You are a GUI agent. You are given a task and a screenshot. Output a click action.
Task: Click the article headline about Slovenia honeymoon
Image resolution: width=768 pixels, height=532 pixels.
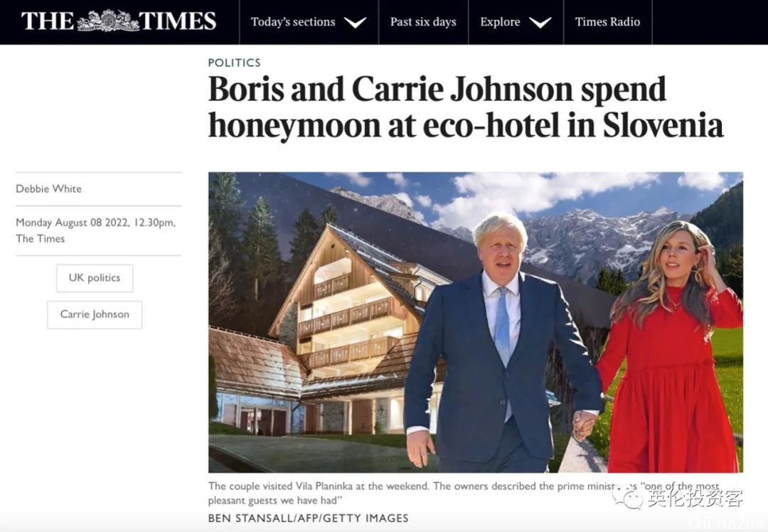point(465,107)
